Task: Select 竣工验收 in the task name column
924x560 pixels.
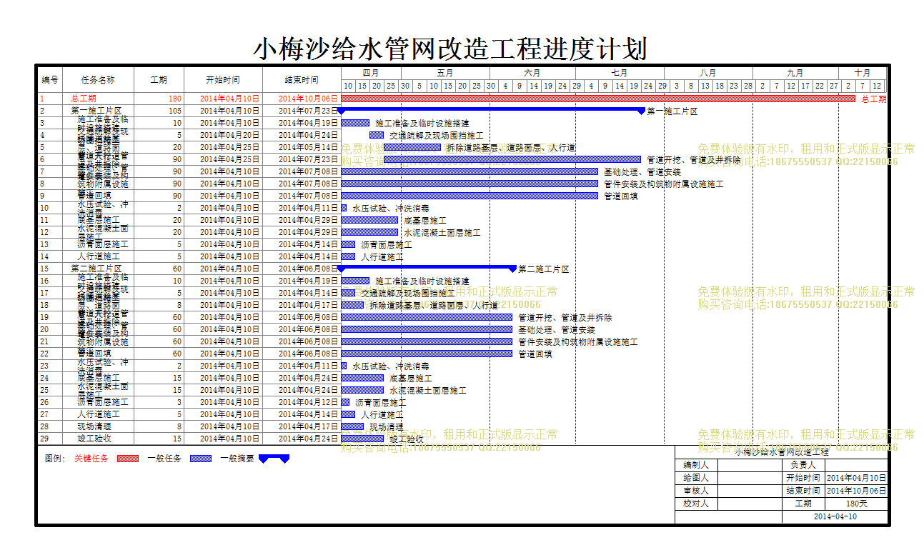Action: coord(94,439)
